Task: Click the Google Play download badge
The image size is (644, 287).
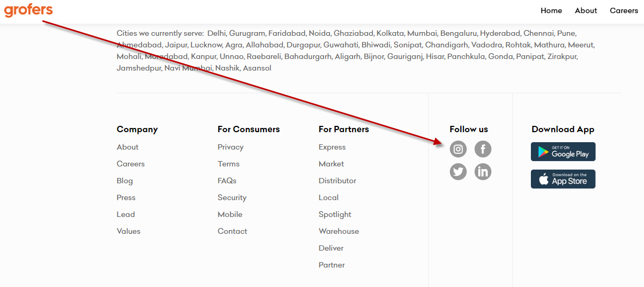Action: [x=563, y=152]
